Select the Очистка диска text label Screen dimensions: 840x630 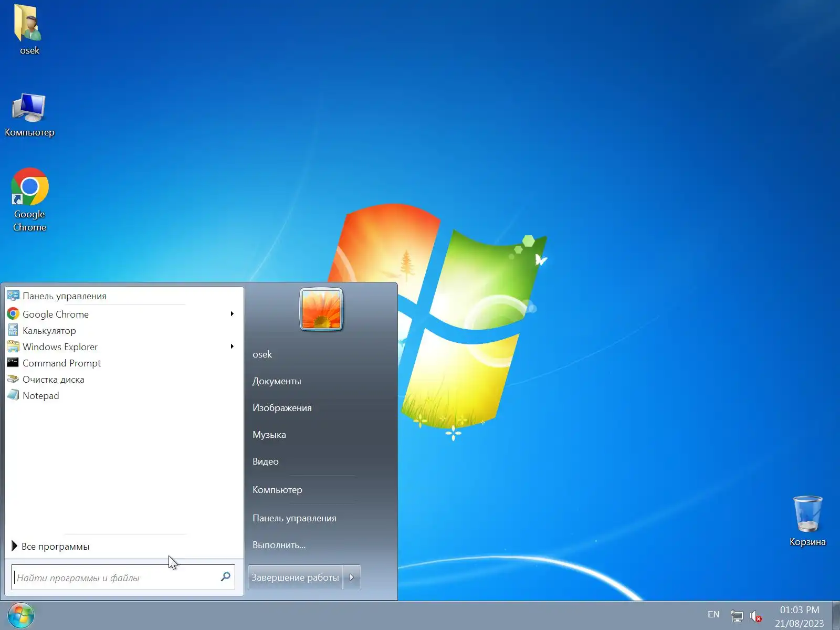tap(54, 380)
